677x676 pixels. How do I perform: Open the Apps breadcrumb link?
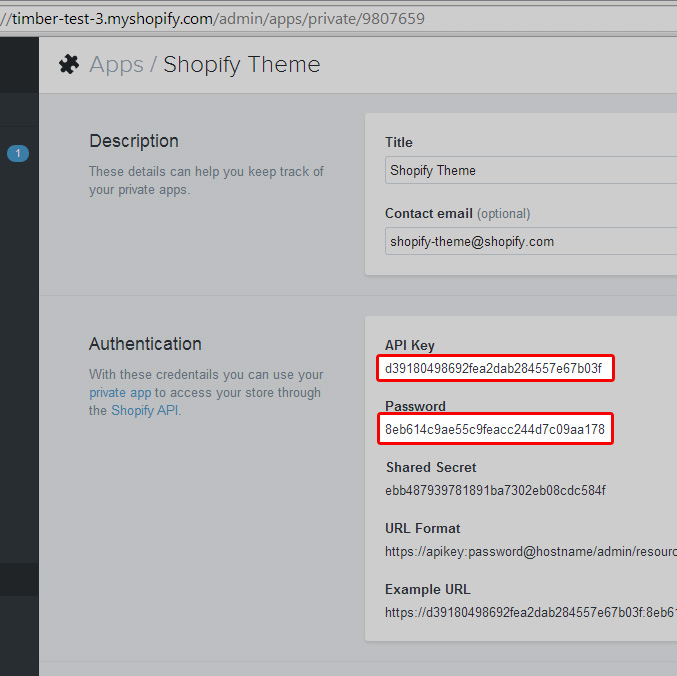pos(116,65)
